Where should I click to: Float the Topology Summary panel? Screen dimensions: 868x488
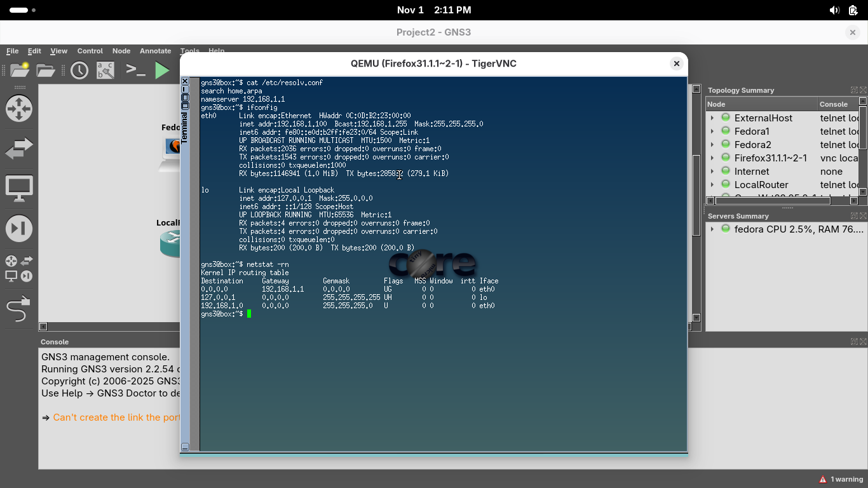[x=855, y=90]
